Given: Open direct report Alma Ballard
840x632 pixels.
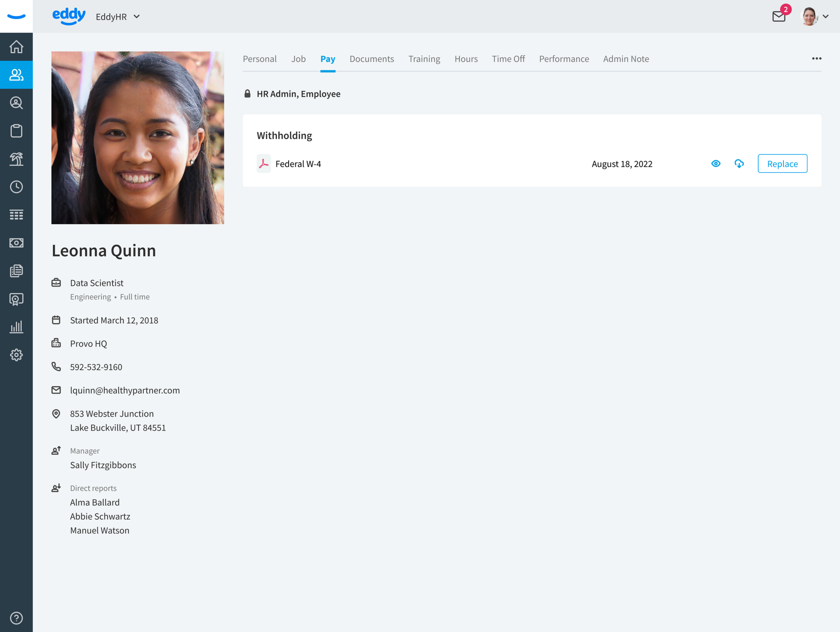Looking at the screenshot, I should pyautogui.click(x=94, y=502).
